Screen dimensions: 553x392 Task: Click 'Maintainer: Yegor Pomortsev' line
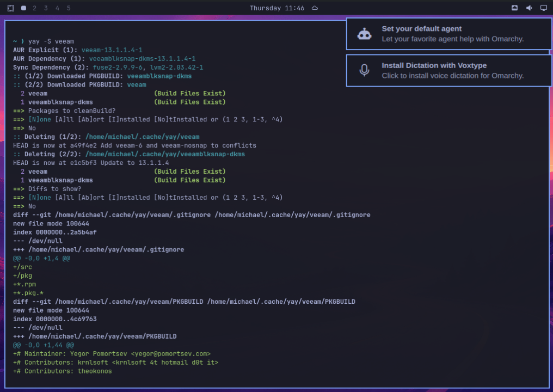[112, 353]
